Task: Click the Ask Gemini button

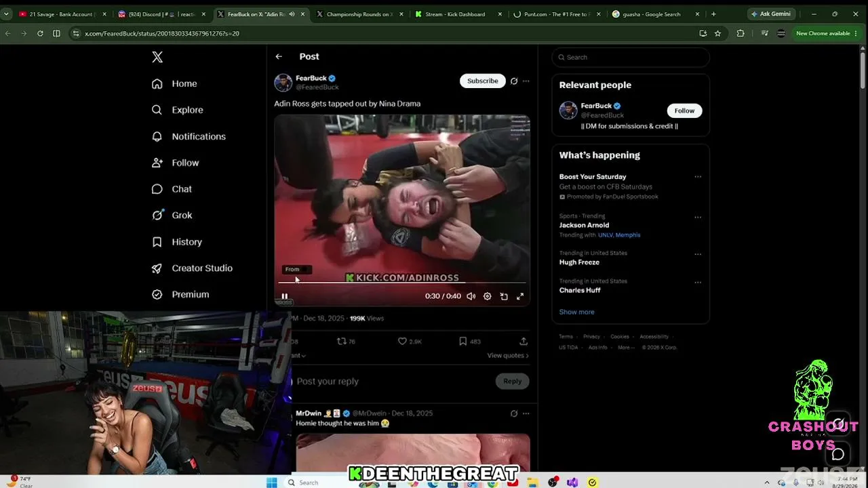Action: tap(770, 14)
